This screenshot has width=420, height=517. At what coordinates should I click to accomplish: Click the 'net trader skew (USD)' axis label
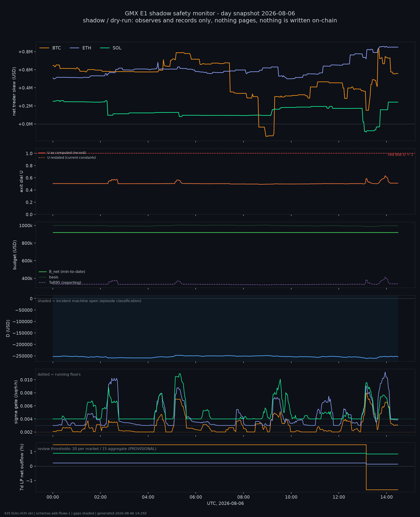[14, 91]
